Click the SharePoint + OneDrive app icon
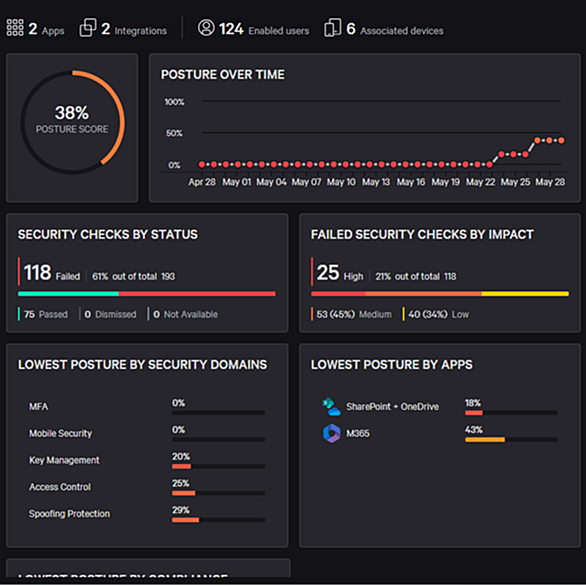This screenshot has width=586, height=585. coord(331,407)
